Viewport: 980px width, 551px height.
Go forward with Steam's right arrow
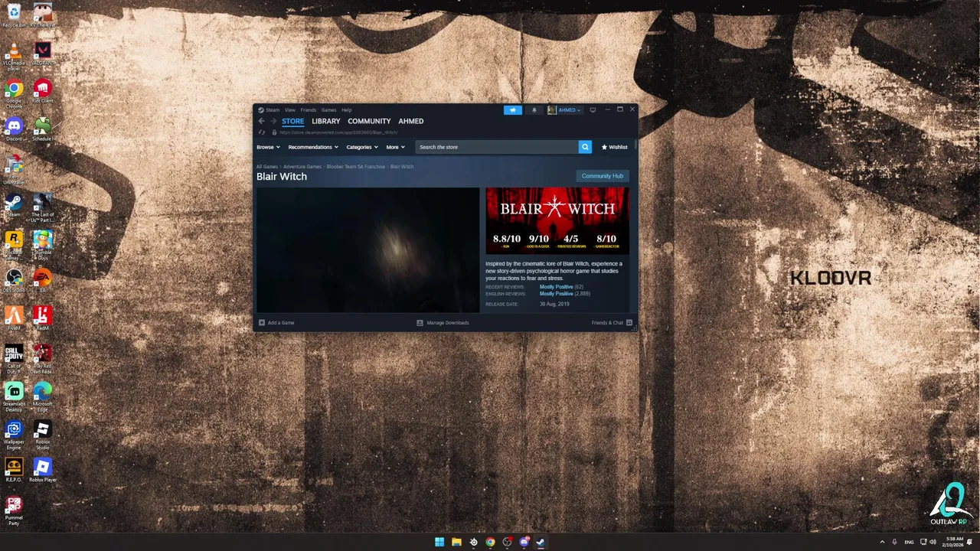click(x=273, y=121)
